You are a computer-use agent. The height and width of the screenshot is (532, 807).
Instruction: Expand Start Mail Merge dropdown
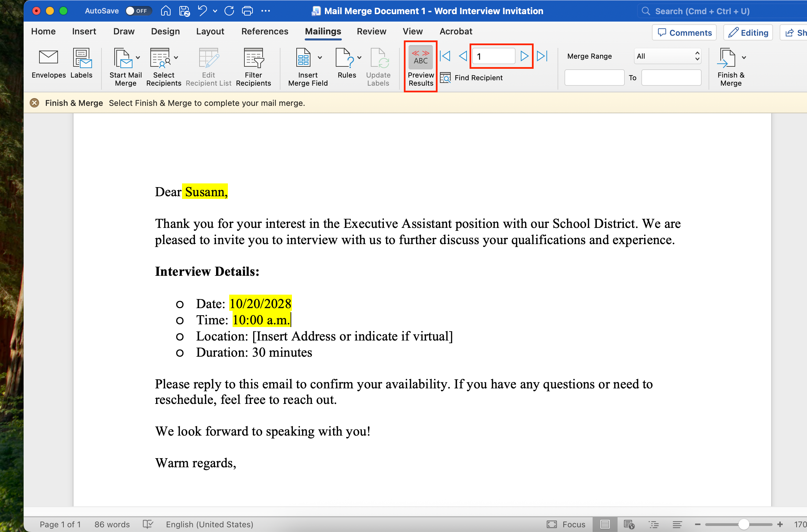coord(138,58)
